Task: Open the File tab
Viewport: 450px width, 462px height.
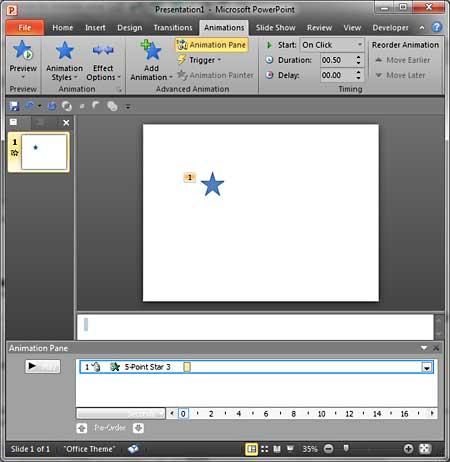Action: pyautogui.click(x=25, y=28)
